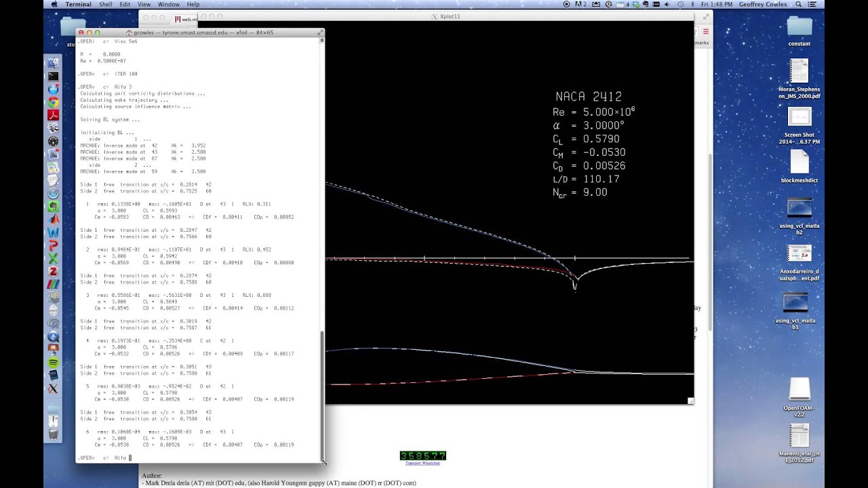Open the Help menu
868x488 pixels.
[193, 4]
